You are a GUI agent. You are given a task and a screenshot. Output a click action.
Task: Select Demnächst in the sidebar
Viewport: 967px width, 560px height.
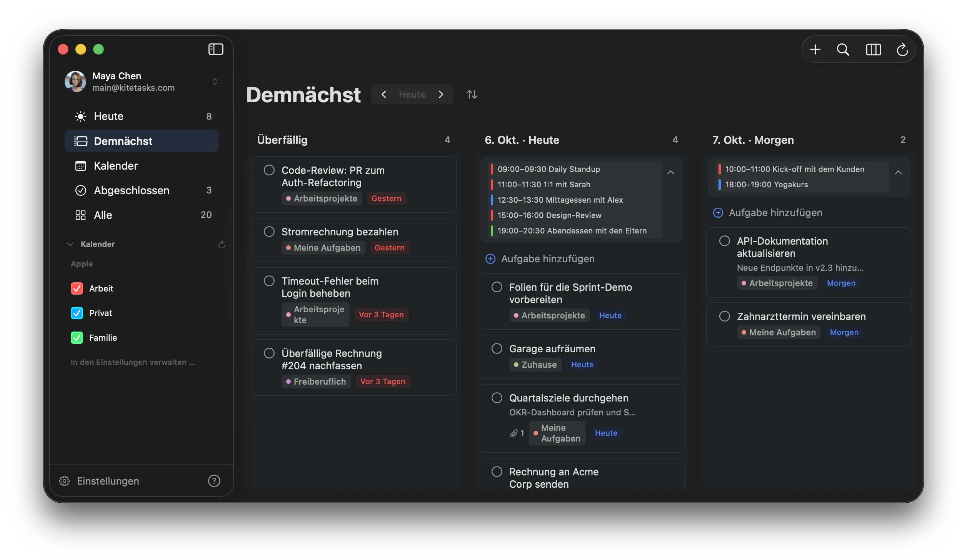[142, 141]
